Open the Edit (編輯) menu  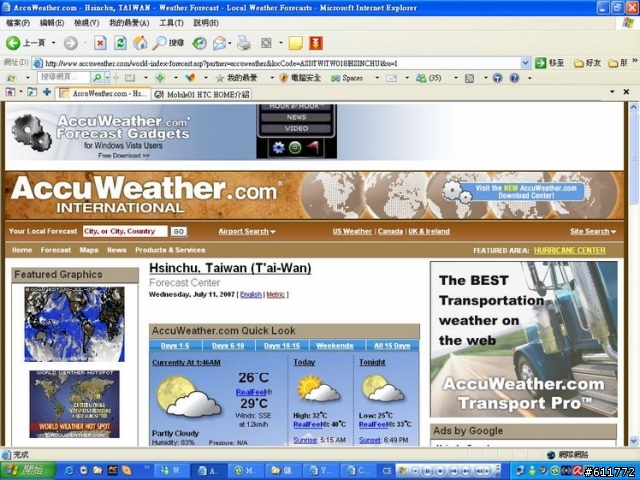coord(52,23)
